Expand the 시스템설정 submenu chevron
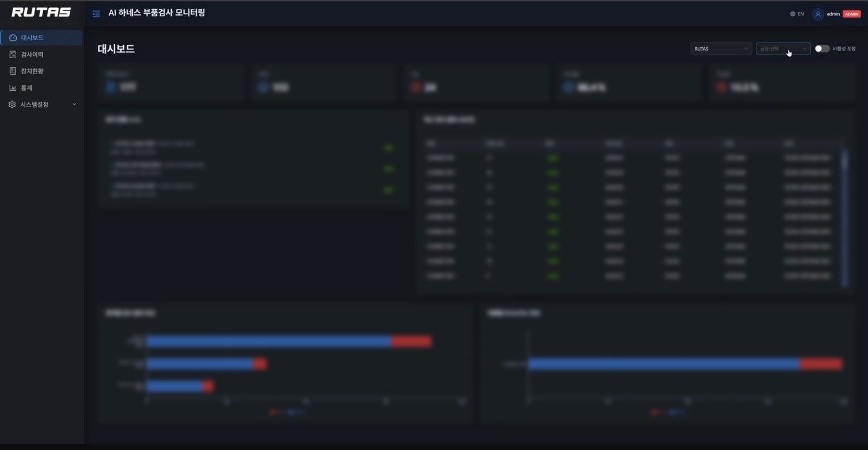The image size is (868, 450). pyautogui.click(x=74, y=105)
